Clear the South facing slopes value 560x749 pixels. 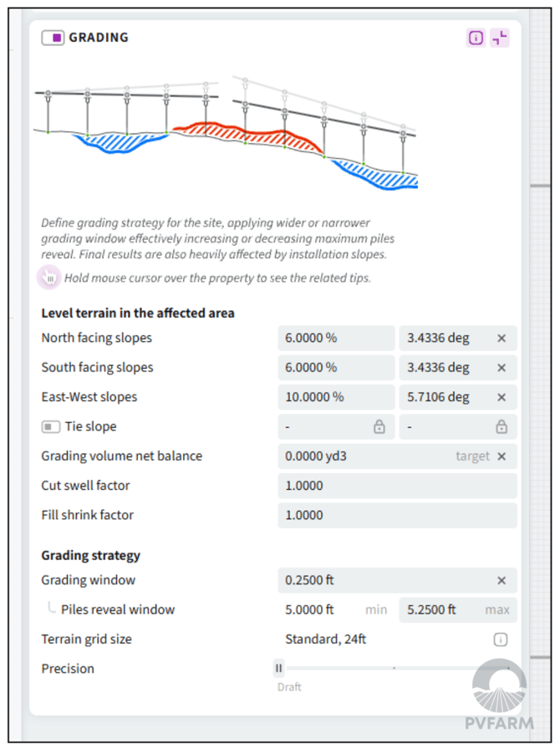click(501, 368)
